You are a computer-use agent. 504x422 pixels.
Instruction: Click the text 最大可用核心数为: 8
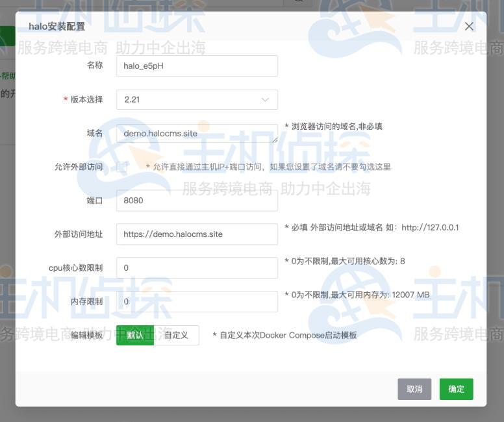point(368,261)
